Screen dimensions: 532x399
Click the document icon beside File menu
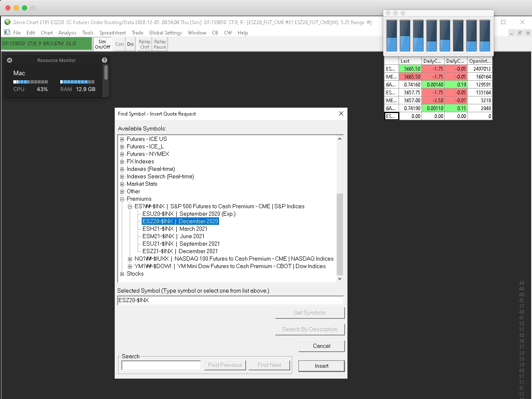(x=7, y=32)
